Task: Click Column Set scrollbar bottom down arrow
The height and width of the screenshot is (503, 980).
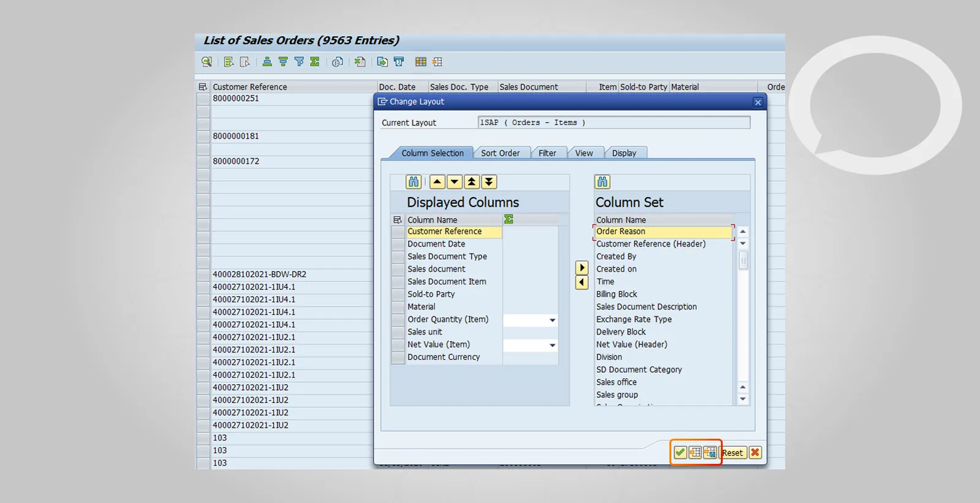Action: click(x=743, y=399)
